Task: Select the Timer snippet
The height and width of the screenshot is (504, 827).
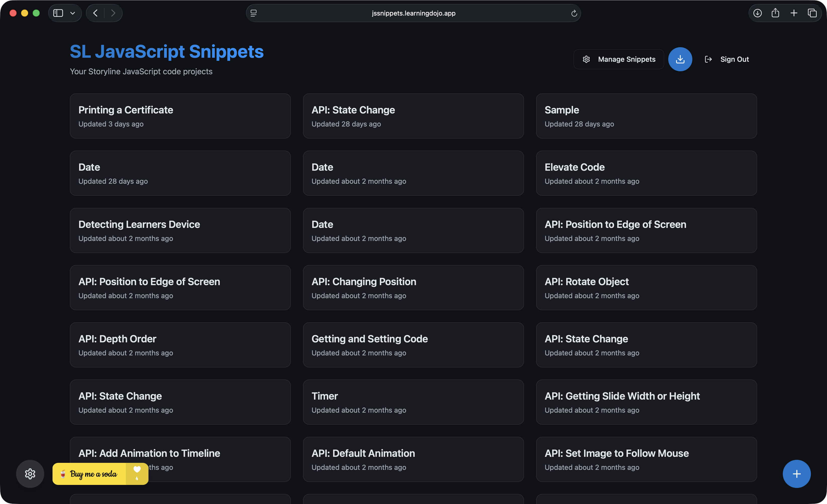Action: [413, 402]
